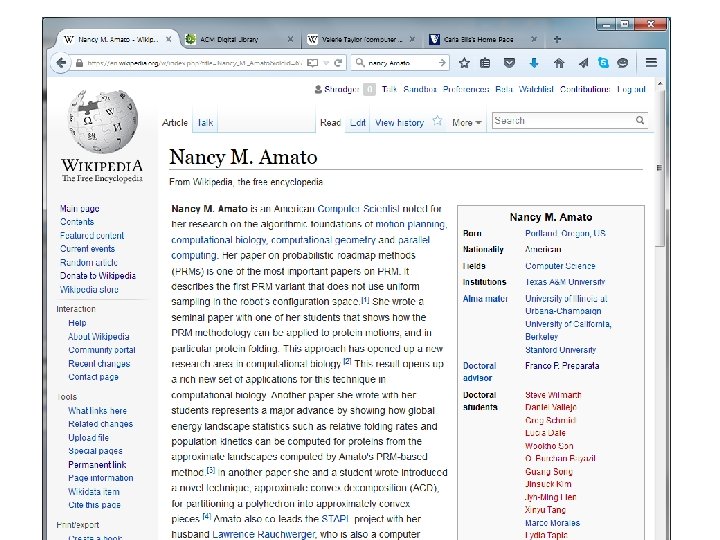
Task: Open Recent changes in sidebar
Action: click(x=99, y=364)
